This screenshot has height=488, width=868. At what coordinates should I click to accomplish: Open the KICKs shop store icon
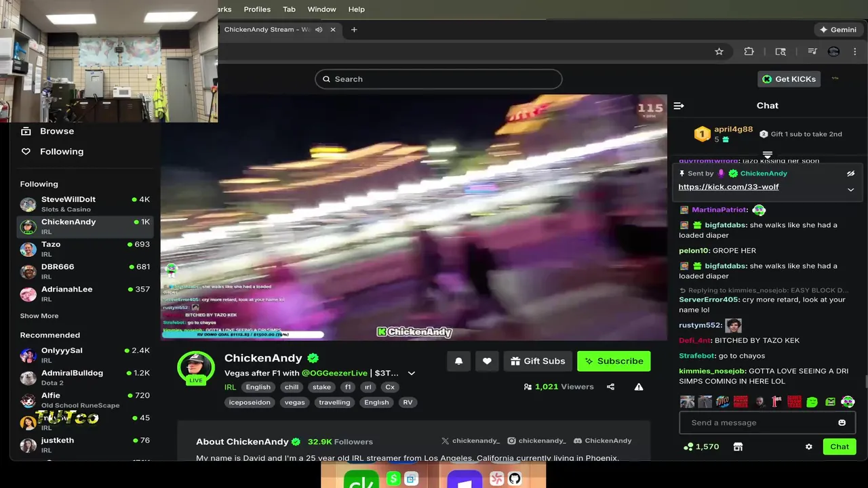(x=738, y=447)
